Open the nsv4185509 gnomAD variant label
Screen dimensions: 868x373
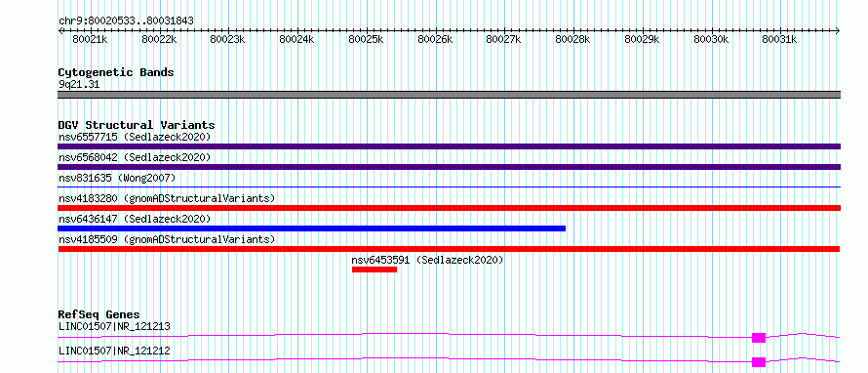coord(167,239)
